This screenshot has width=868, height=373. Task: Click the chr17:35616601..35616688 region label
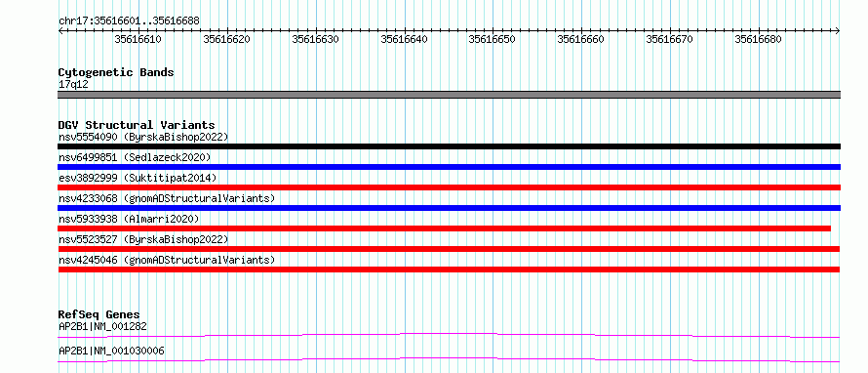(129, 21)
